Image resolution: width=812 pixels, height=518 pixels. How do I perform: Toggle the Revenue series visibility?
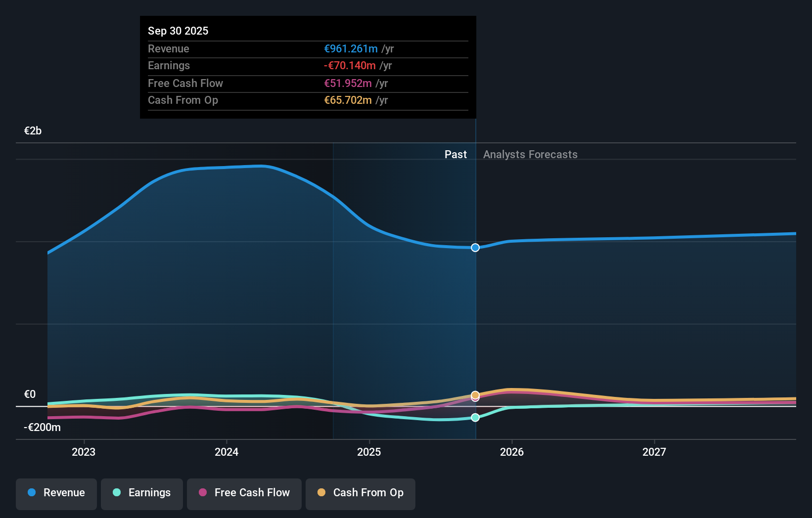pyautogui.click(x=56, y=493)
